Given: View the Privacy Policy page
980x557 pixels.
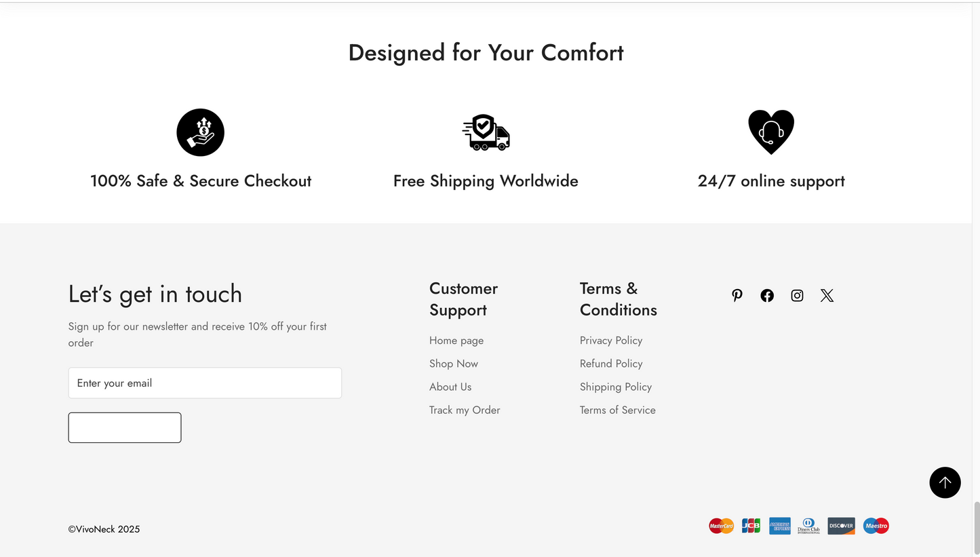Looking at the screenshot, I should [x=611, y=341].
